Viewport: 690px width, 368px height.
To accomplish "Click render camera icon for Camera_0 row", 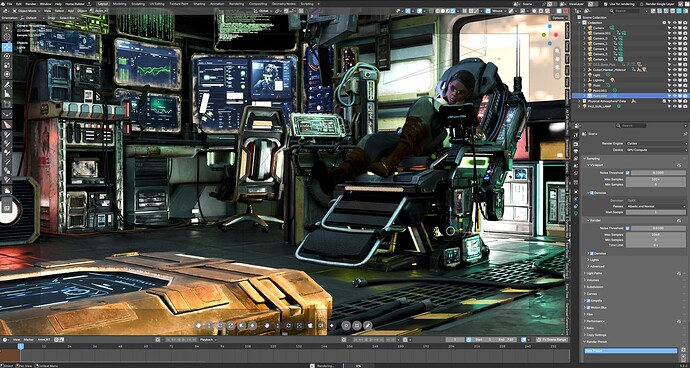I will coord(686,38).
